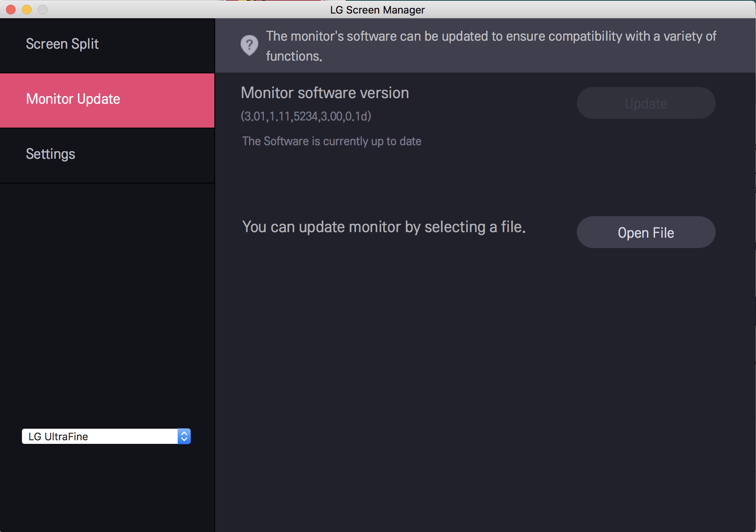Close the LG Screen Manager window
The height and width of the screenshot is (532, 756).
click(11, 9)
